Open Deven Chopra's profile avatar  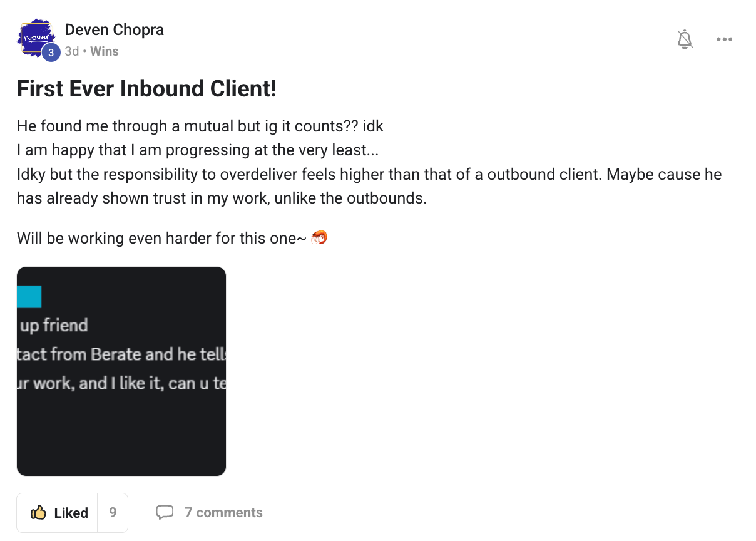[x=36, y=38]
